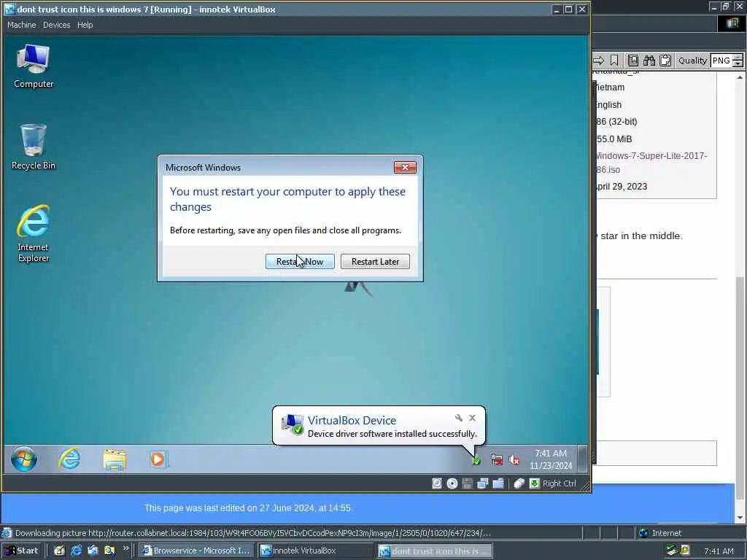This screenshot has height=560, width=747.
Task: Click the host clock showing 7:41 AM
Action: (719, 551)
